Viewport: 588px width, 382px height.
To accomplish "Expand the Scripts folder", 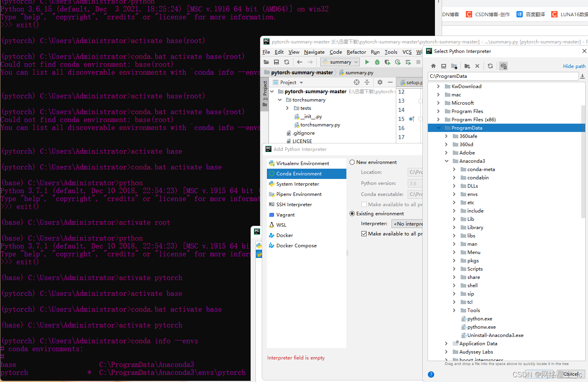I will click(454, 269).
